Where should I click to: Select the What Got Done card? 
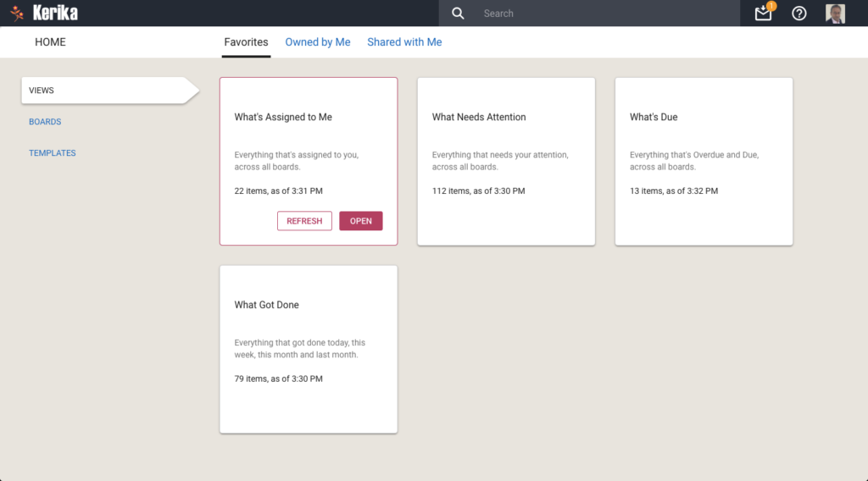[x=309, y=350]
